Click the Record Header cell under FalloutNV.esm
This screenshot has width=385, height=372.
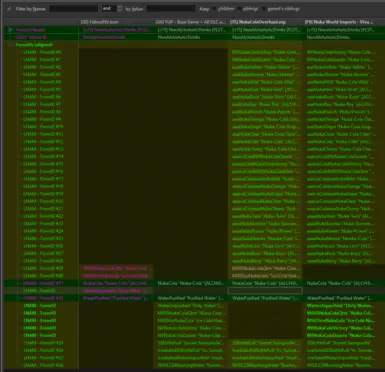pos(116,30)
